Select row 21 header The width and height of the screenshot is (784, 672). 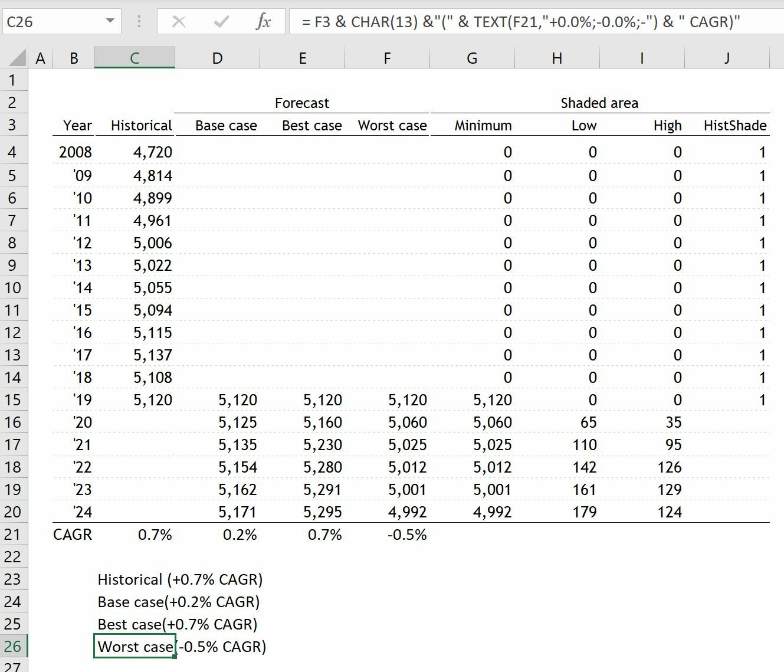click(x=13, y=535)
